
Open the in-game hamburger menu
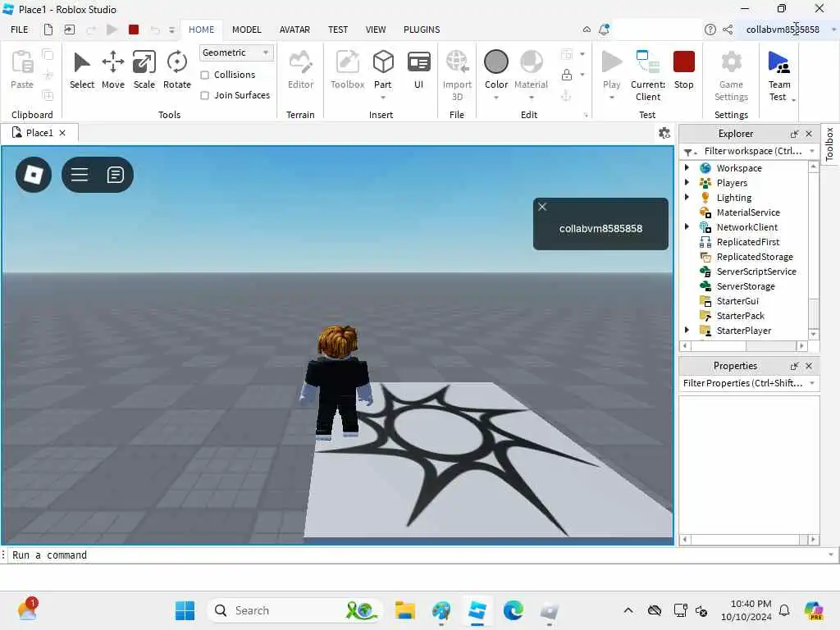(x=80, y=175)
